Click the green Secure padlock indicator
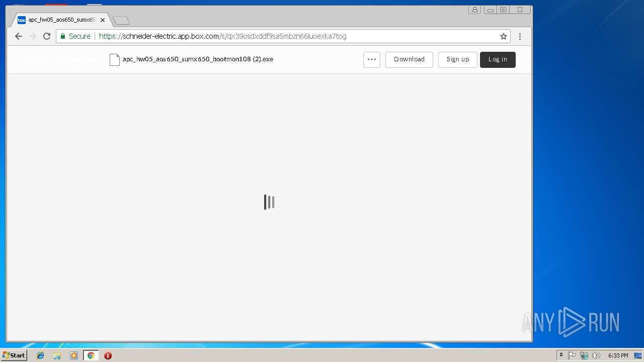Viewport: 644px width, 362px height. 75,36
